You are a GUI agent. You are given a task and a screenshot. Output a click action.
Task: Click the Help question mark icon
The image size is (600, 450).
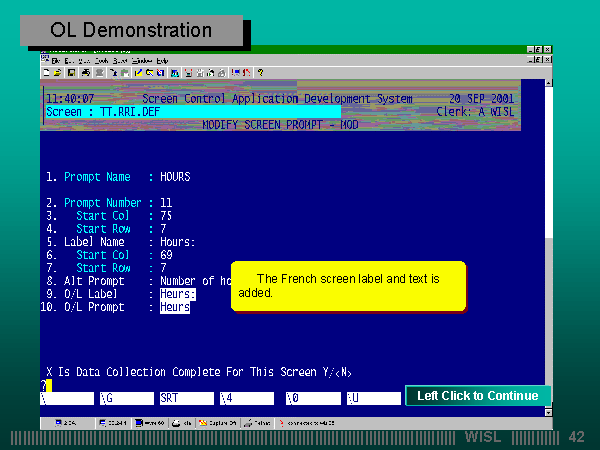(x=261, y=72)
